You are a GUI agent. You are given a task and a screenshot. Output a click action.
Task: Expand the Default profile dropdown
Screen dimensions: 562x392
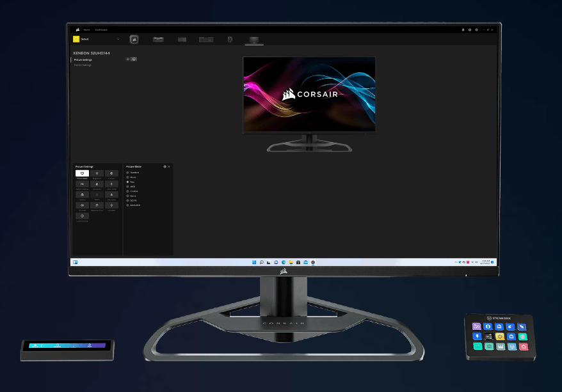(x=118, y=40)
